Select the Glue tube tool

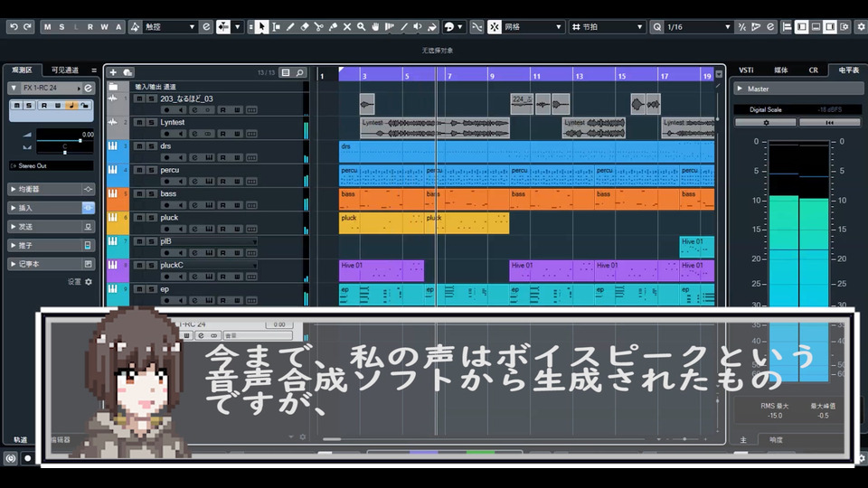coord(333,27)
